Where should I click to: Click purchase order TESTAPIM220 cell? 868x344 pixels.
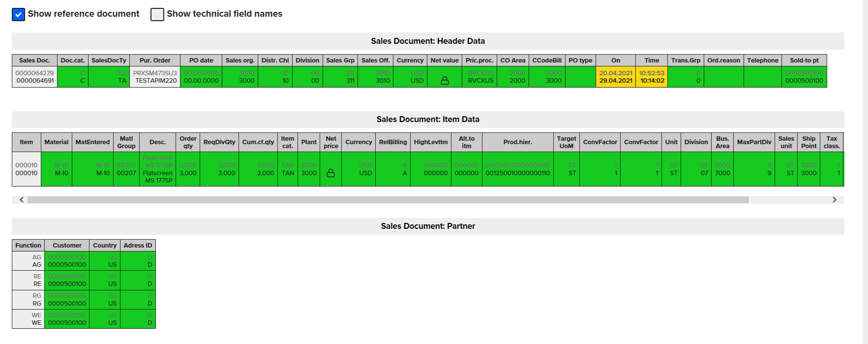[x=156, y=81]
